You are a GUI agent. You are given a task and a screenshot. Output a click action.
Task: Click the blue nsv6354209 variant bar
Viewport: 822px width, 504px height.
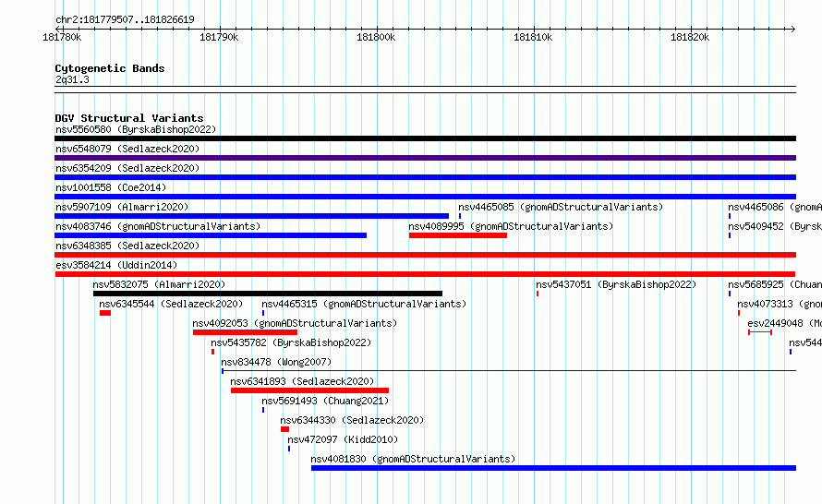pos(425,177)
